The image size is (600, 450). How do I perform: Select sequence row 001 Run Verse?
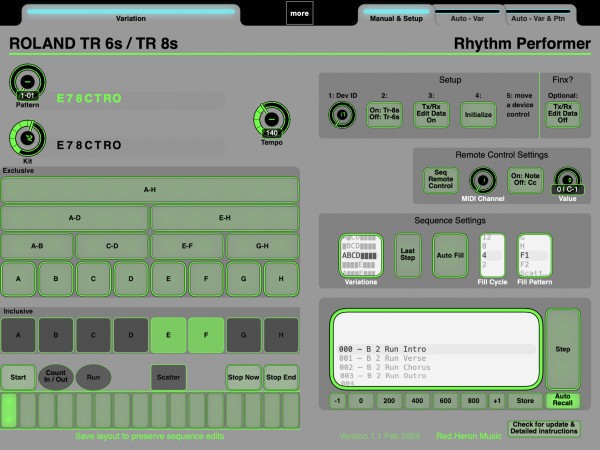437,358
